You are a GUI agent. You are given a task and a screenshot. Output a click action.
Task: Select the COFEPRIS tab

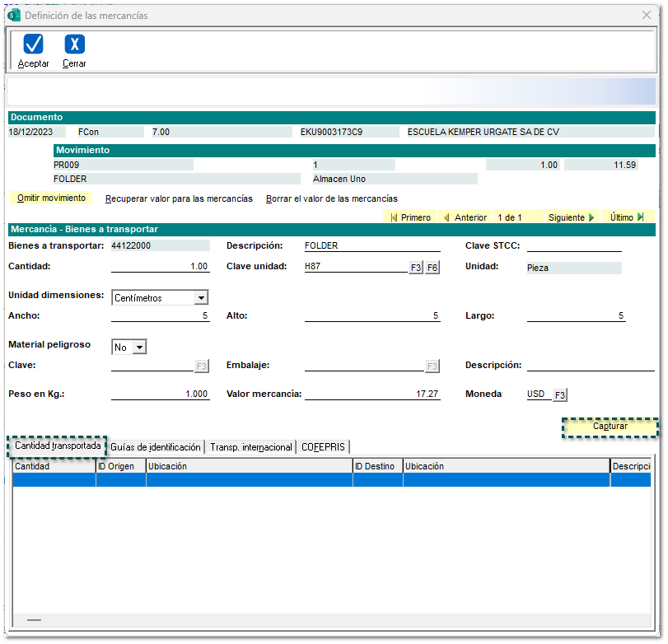tap(324, 447)
